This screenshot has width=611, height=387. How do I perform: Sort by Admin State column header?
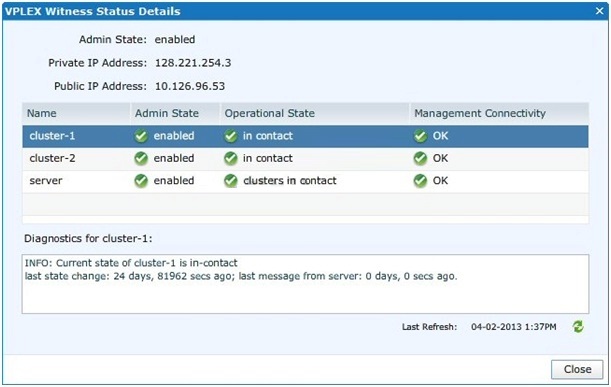point(175,113)
